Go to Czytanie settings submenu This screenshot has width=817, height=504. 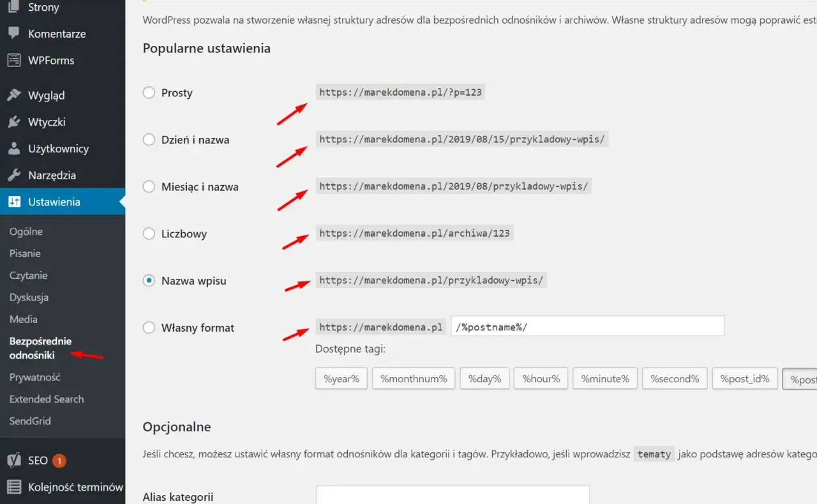pos(29,276)
